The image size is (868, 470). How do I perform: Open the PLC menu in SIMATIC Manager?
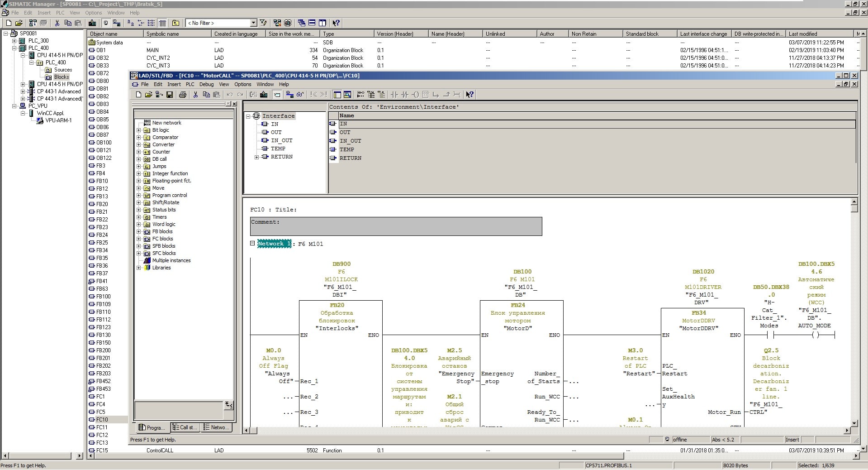[60, 13]
